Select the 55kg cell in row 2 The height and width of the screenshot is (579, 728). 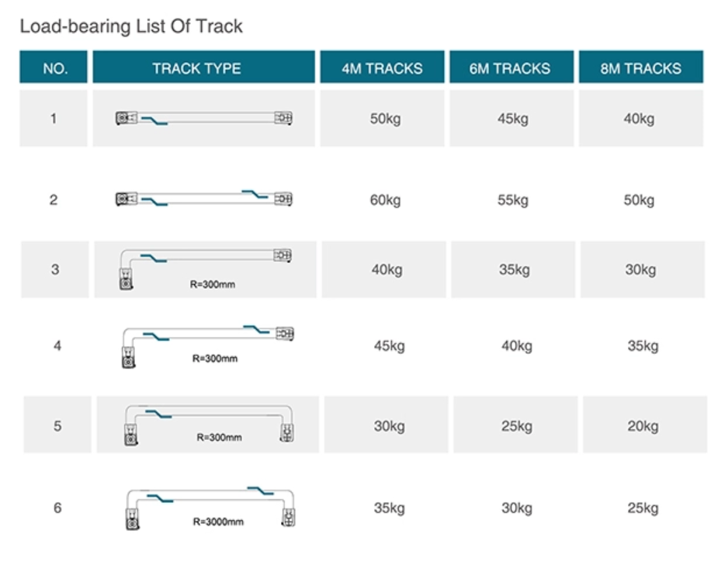point(512,200)
